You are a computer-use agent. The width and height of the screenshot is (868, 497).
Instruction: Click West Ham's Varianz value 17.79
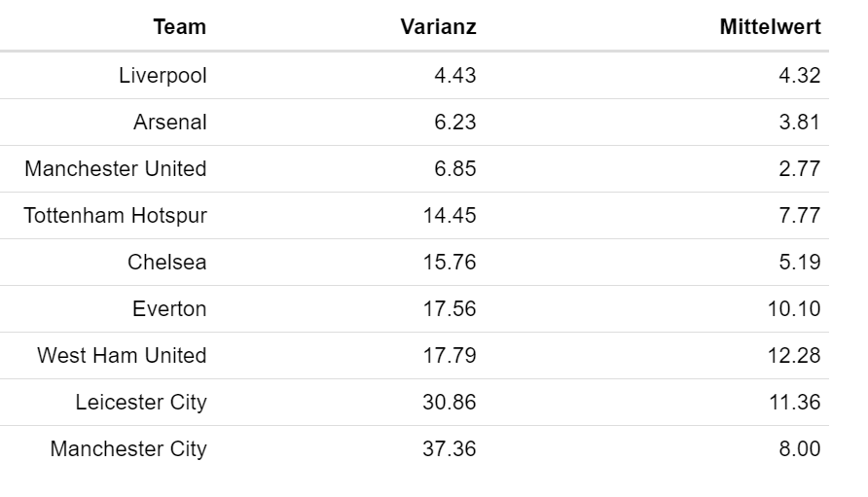point(450,355)
